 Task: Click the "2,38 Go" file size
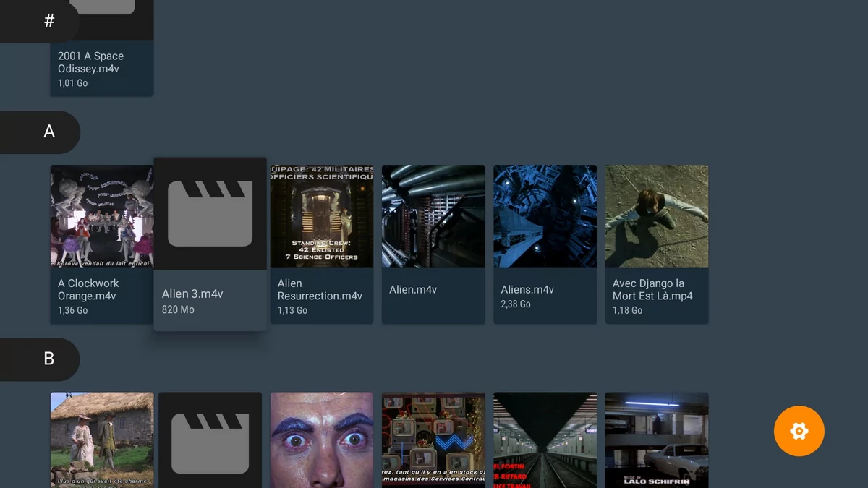point(516,304)
